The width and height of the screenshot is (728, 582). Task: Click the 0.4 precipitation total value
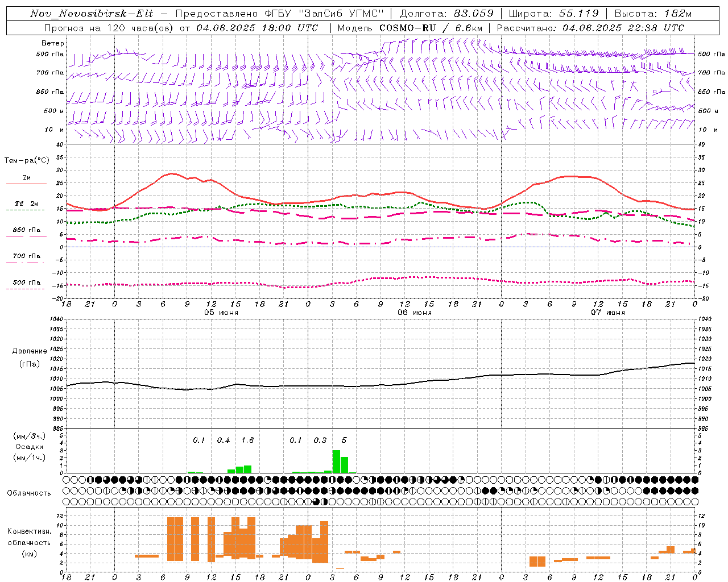(224, 440)
